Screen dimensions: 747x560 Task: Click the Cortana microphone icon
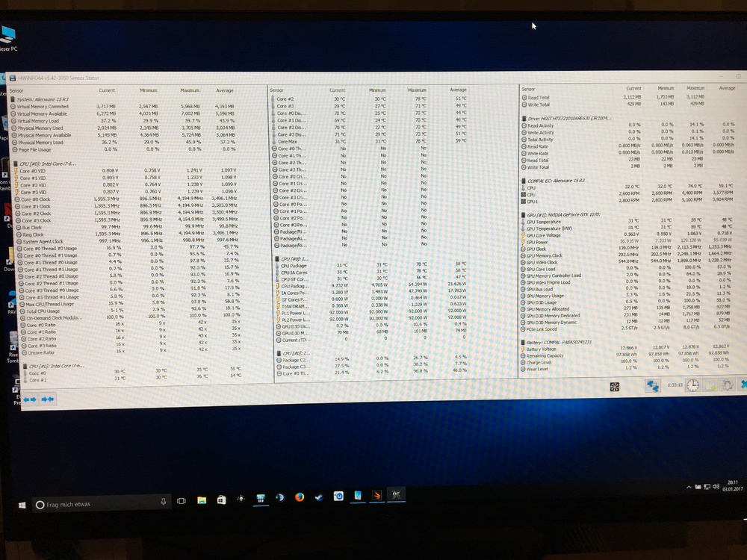pyautogui.click(x=163, y=501)
